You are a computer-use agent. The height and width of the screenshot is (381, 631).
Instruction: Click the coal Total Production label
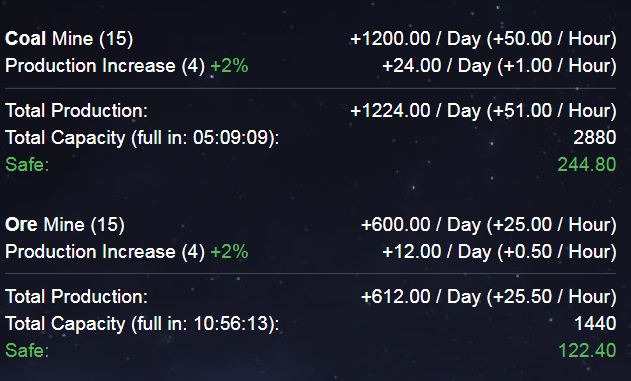pyautogui.click(x=76, y=111)
